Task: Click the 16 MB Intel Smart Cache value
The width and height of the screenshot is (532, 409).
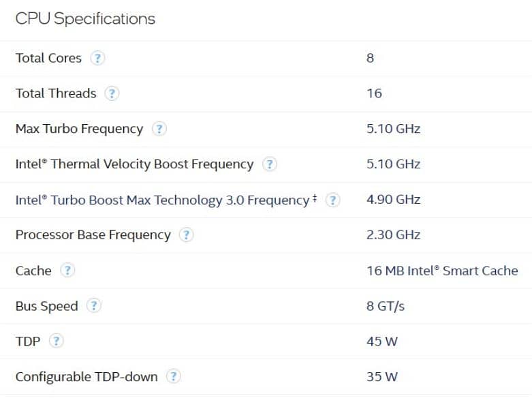Action: [442, 271]
